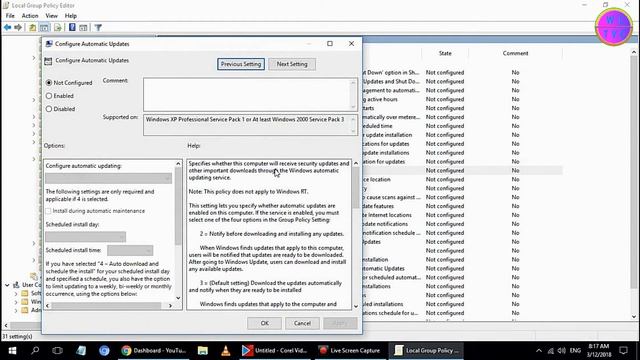Click the volume speaker tray icon
This screenshot has width=640, height=360.
pyautogui.click(x=562, y=351)
